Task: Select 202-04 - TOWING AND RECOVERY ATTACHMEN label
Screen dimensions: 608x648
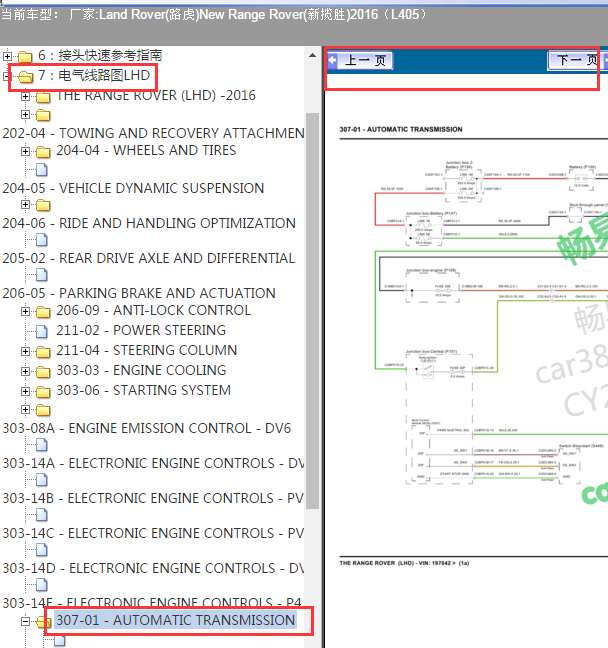Action: (153, 133)
